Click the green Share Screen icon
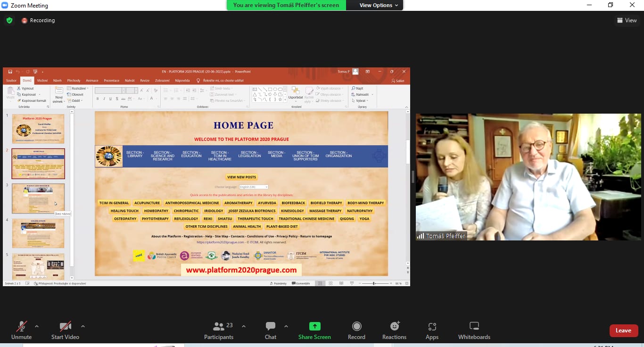Image resolution: width=644 pixels, height=347 pixels. pos(314,326)
